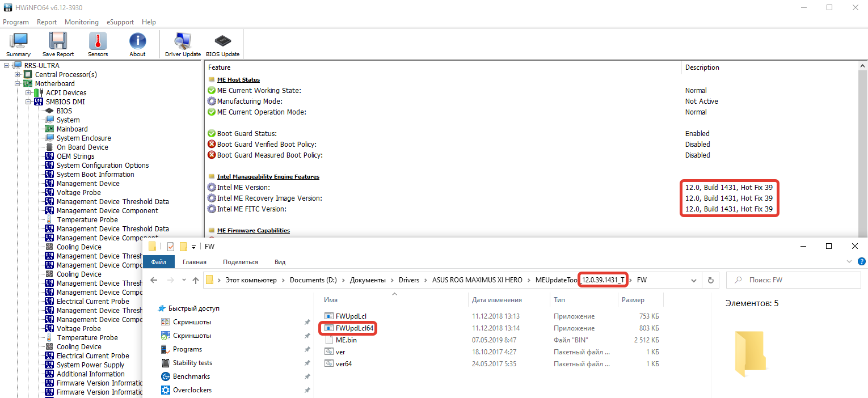Open the Report menu
The height and width of the screenshot is (398, 868).
[47, 22]
